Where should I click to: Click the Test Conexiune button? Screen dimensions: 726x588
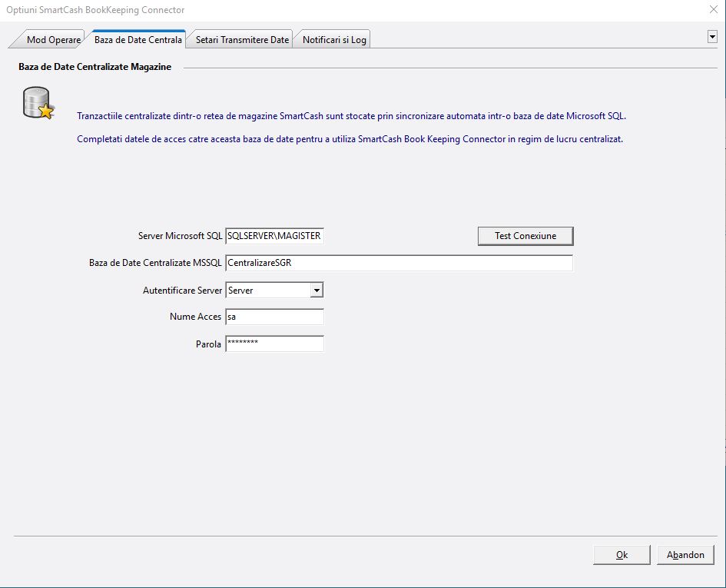tap(525, 236)
